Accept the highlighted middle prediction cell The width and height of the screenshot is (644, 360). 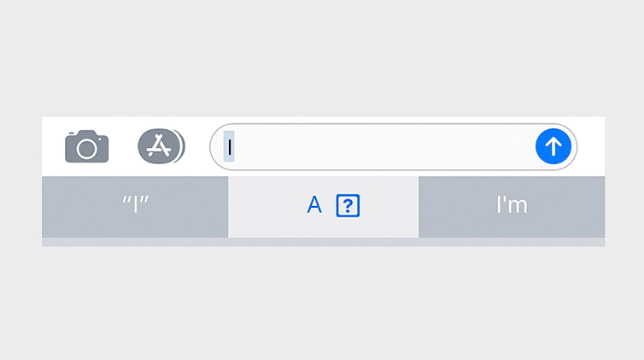coord(323,207)
